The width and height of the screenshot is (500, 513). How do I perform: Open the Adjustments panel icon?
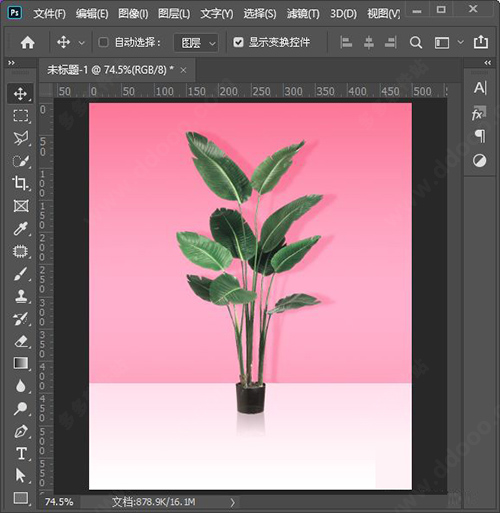[479, 161]
